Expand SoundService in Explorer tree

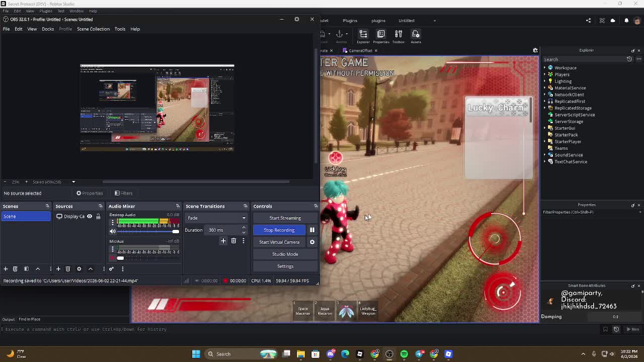tap(544, 155)
